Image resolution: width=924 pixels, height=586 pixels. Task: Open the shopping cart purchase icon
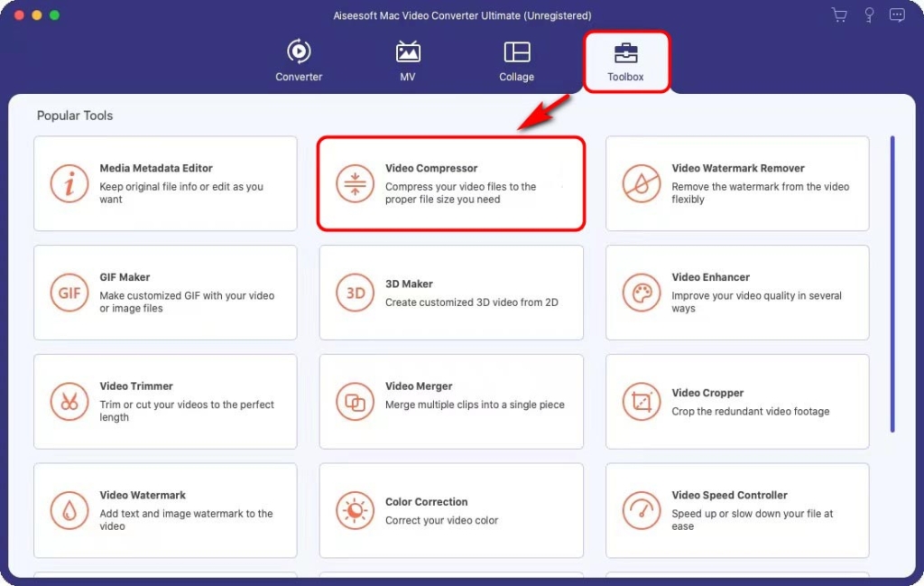(839, 14)
